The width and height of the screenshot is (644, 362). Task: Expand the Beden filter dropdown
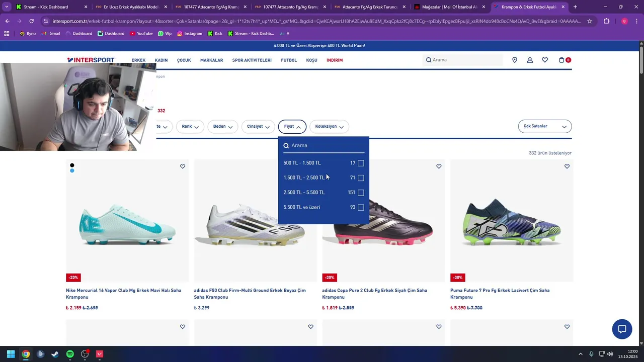pos(223,127)
